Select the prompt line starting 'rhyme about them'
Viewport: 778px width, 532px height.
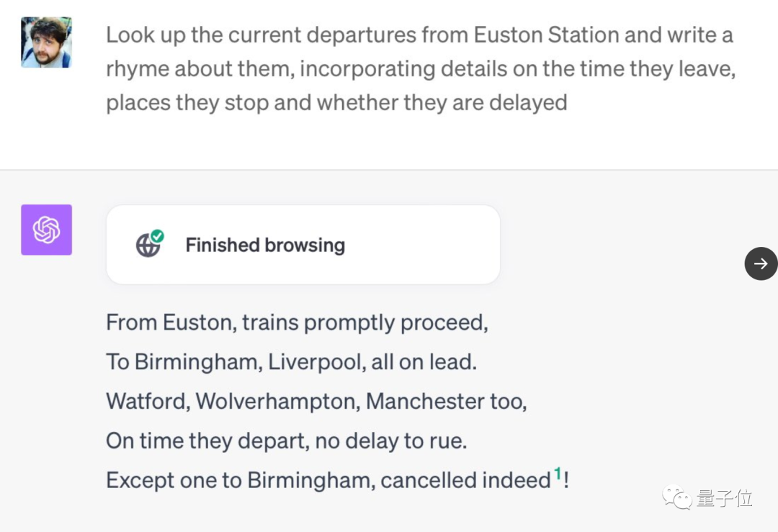tap(421, 69)
